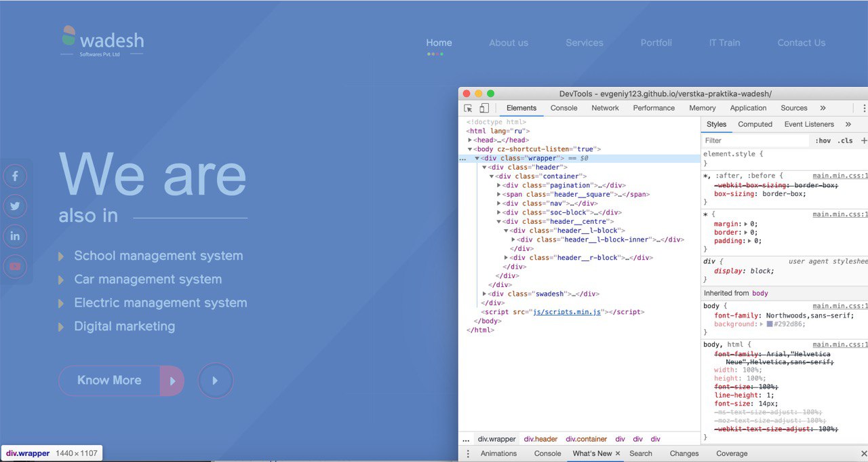Collapse the div class wrapper node

[477, 158]
